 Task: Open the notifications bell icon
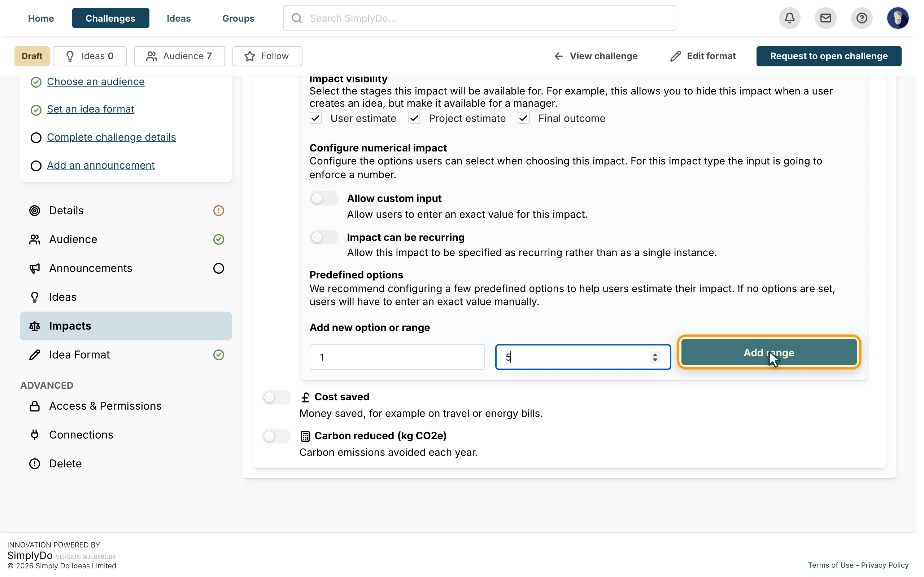[790, 18]
